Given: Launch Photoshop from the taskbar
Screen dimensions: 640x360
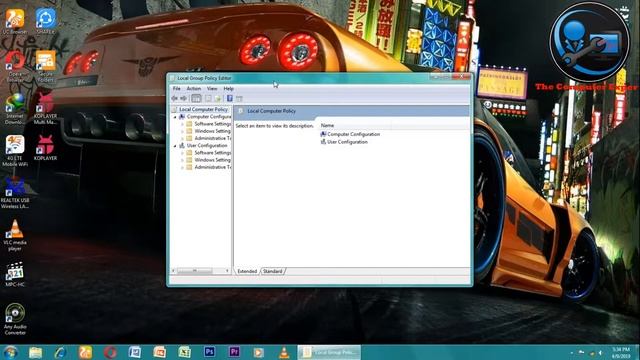Looking at the screenshot, I should 209,352.
